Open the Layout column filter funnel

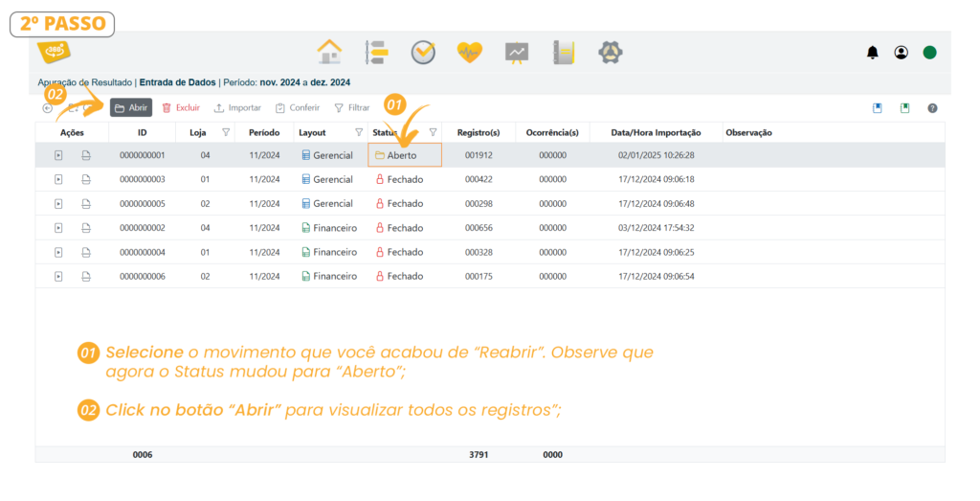(359, 132)
